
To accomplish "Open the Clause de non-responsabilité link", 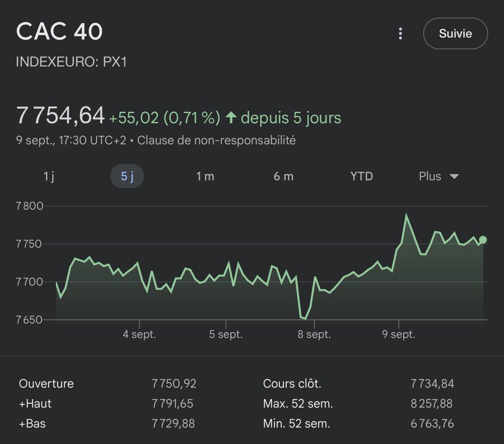I will click(216, 140).
